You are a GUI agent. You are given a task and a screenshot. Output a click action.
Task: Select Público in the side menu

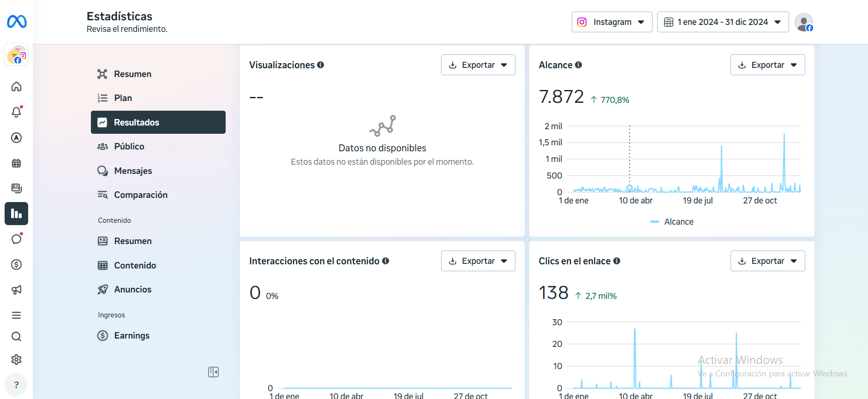pos(129,146)
